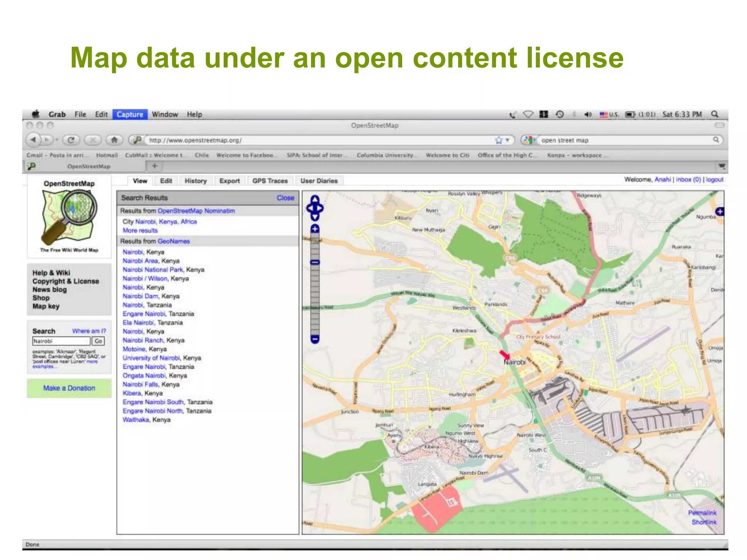Reload the page with the refresh button
Screen dimensions: 747x560
pos(71,140)
